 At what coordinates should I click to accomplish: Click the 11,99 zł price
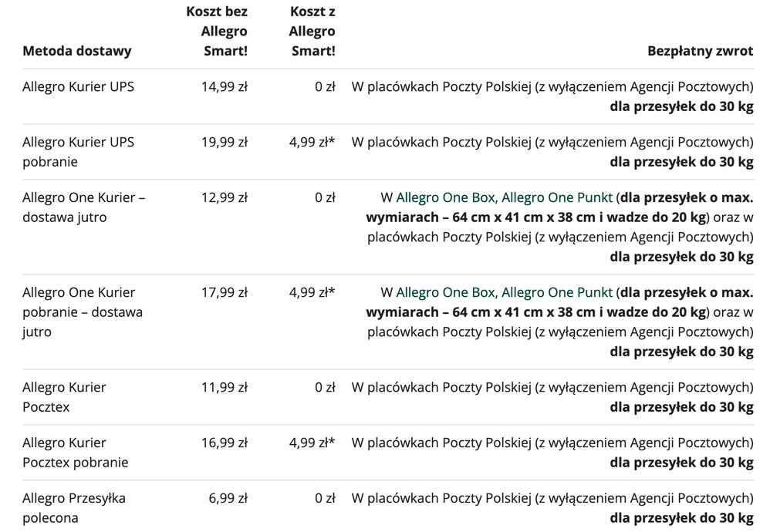click(225, 388)
